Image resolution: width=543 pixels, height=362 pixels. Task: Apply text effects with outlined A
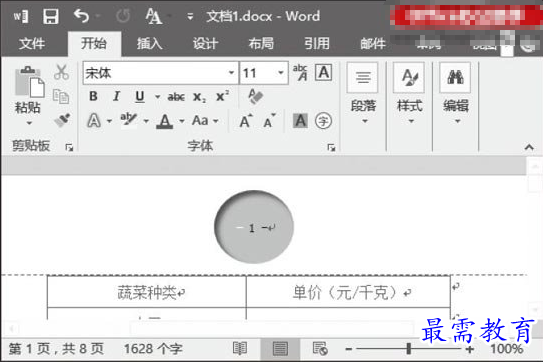(x=94, y=121)
